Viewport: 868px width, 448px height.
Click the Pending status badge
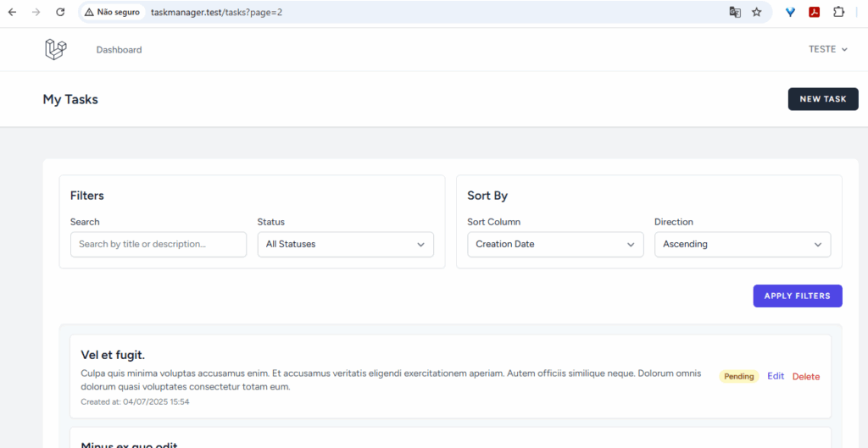coord(739,377)
